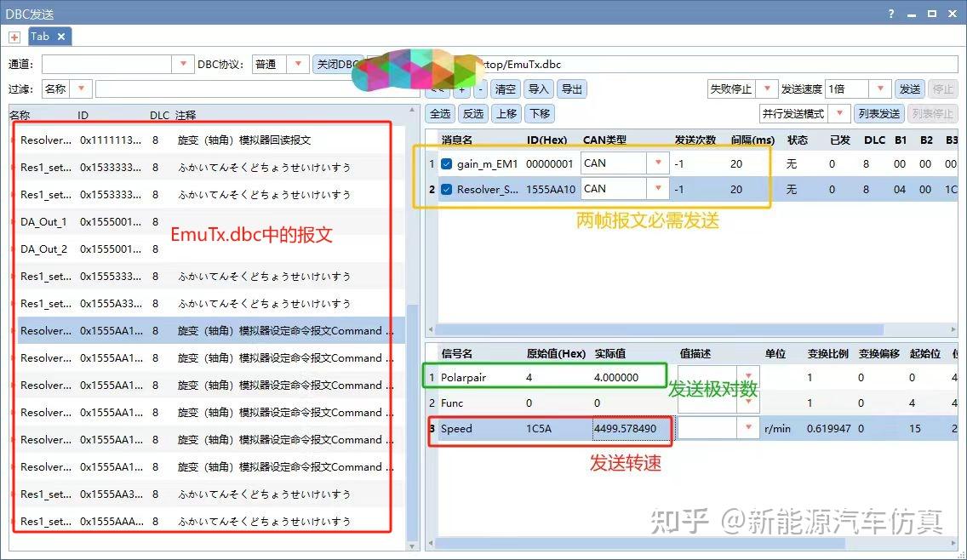Click 清空 to clear the message list
Viewport: 967px width, 560px height.
tap(505, 89)
